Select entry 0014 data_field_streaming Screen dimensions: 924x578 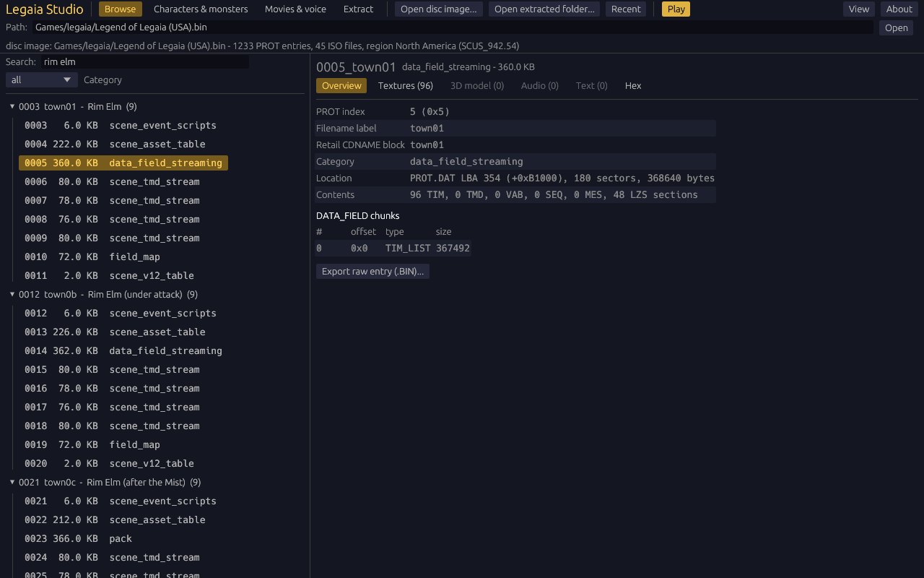[123, 350]
